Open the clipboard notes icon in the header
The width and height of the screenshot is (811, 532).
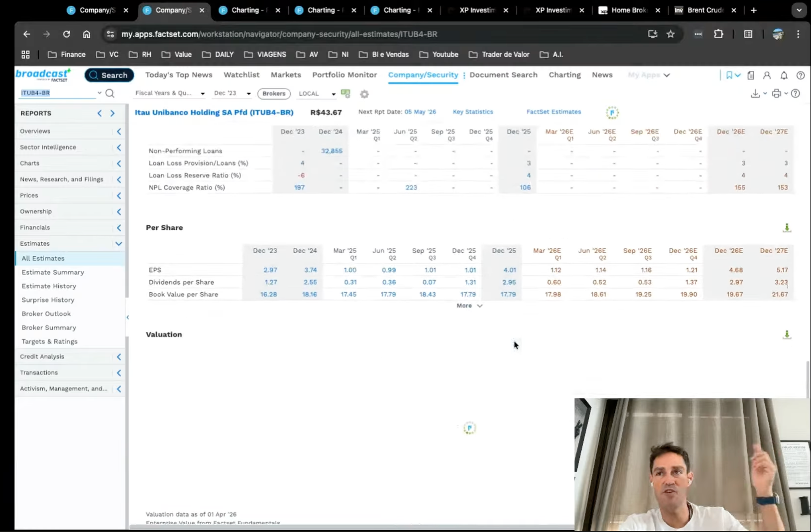[751, 75]
